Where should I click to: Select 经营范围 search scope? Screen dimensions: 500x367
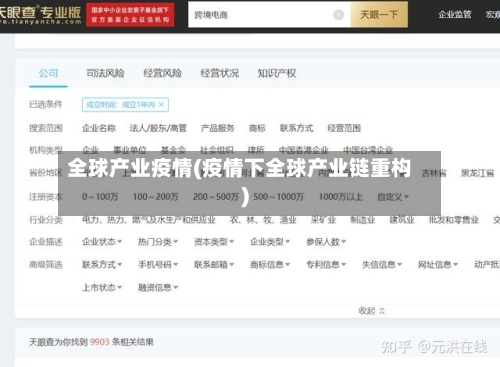click(344, 128)
